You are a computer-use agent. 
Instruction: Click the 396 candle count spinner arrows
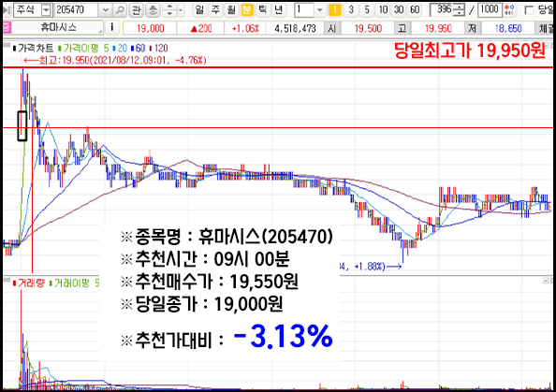[x=460, y=10]
